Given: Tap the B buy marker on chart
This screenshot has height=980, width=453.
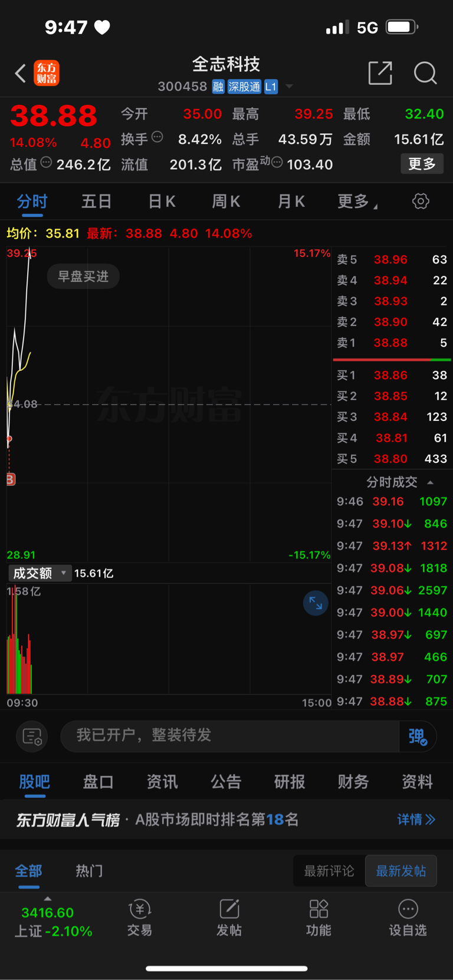Looking at the screenshot, I should point(10,479).
